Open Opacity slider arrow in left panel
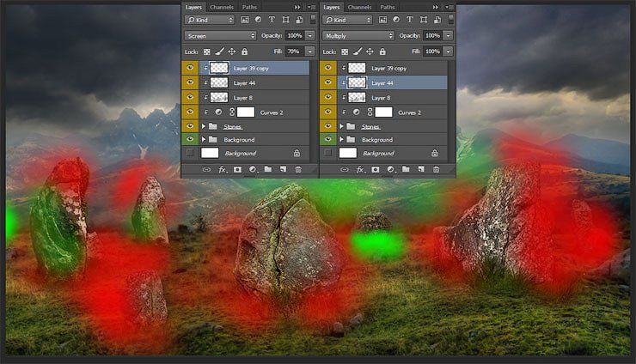 coord(310,36)
